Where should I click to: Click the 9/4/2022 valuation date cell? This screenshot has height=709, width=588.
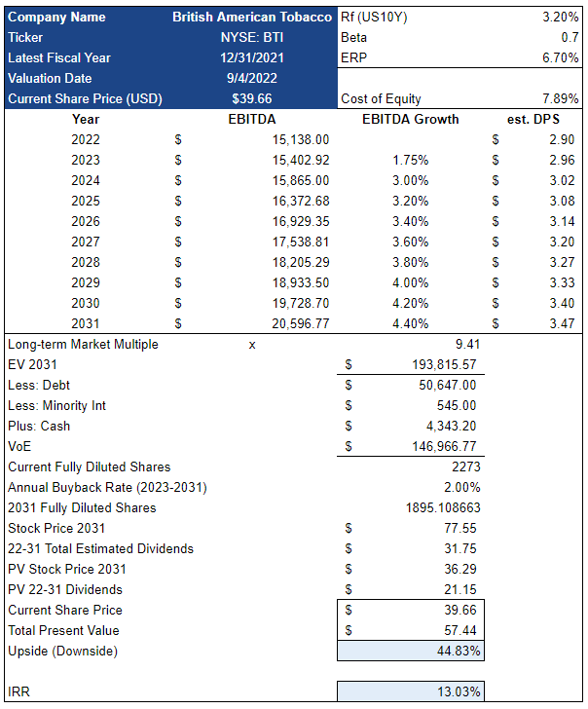(252, 78)
